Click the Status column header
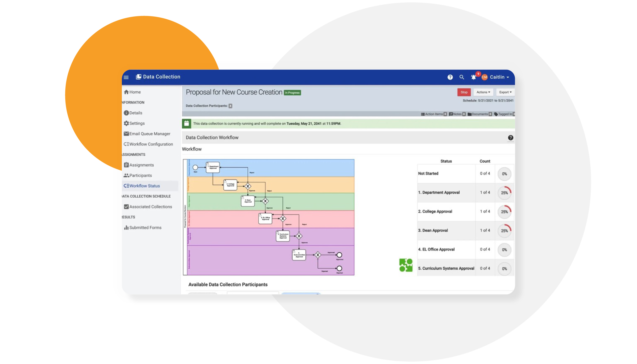Image resolution: width=637 pixels, height=364 pixels. (x=446, y=161)
